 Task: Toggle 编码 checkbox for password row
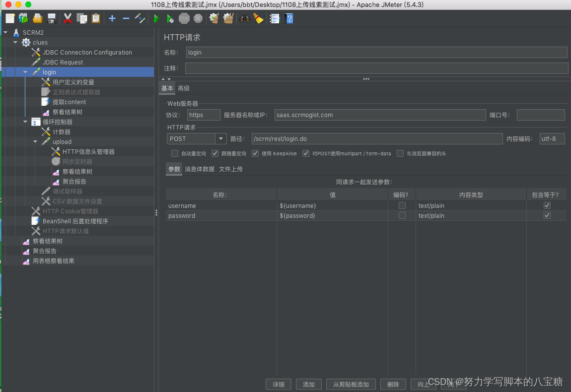pyautogui.click(x=402, y=215)
